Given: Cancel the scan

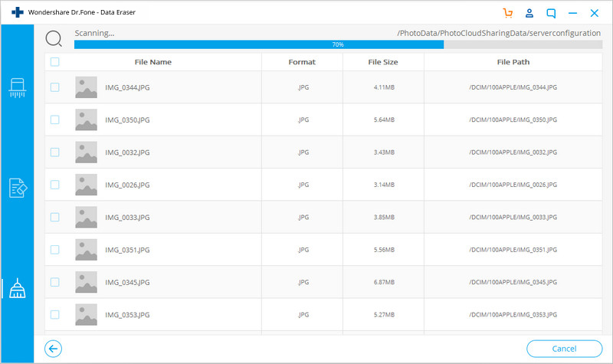Looking at the screenshot, I should (564, 349).
